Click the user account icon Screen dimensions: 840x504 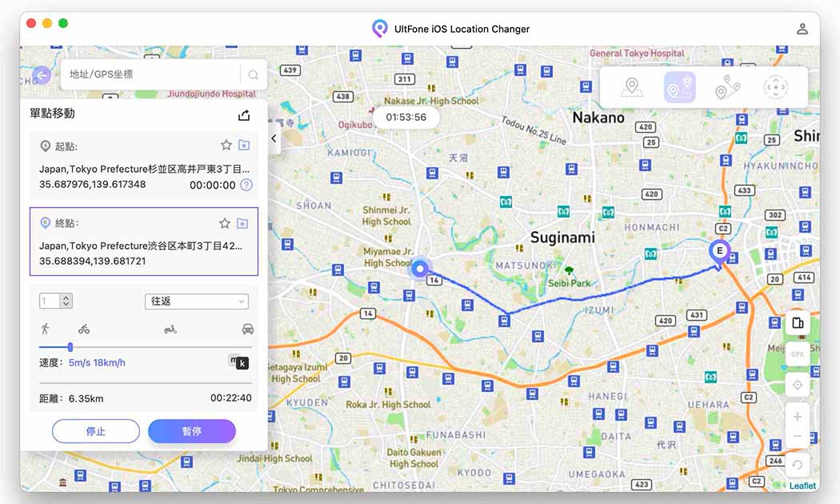pos(802,29)
